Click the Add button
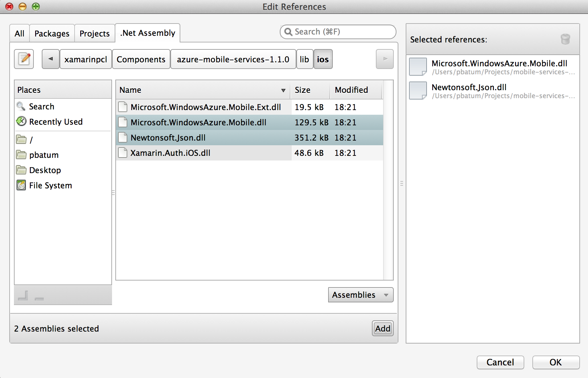The image size is (588, 378). click(383, 328)
